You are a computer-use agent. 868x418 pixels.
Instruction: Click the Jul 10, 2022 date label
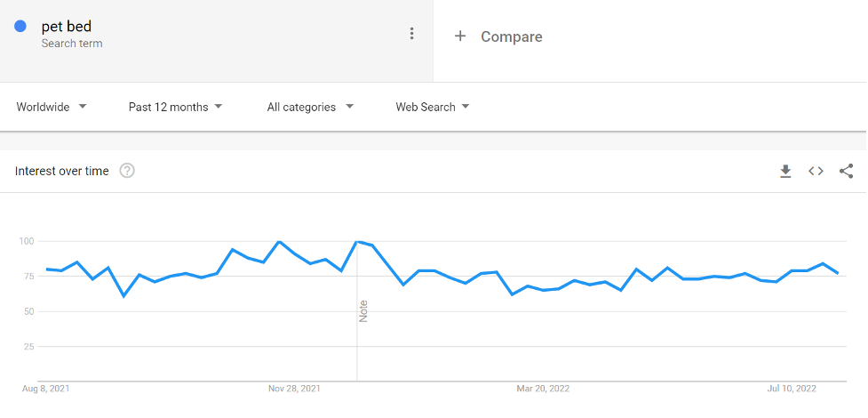coord(791,389)
